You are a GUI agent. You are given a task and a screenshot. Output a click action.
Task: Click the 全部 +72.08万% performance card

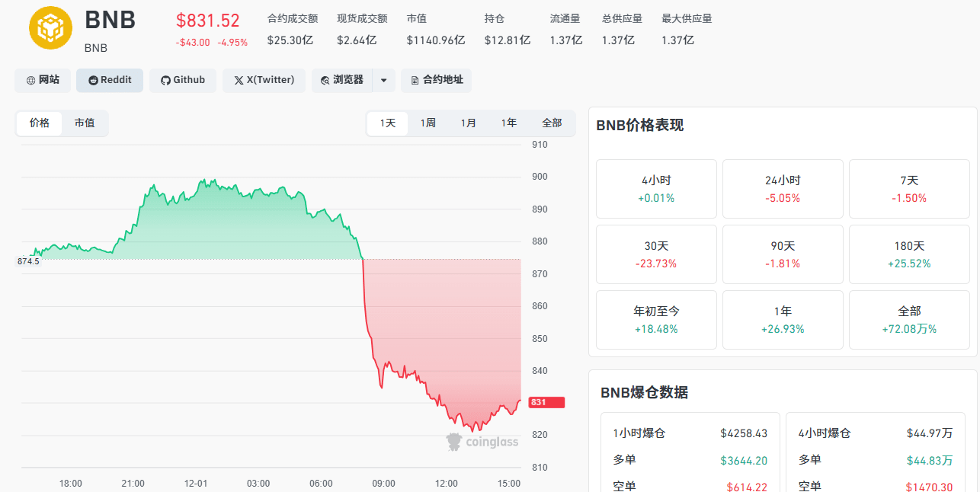click(909, 320)
